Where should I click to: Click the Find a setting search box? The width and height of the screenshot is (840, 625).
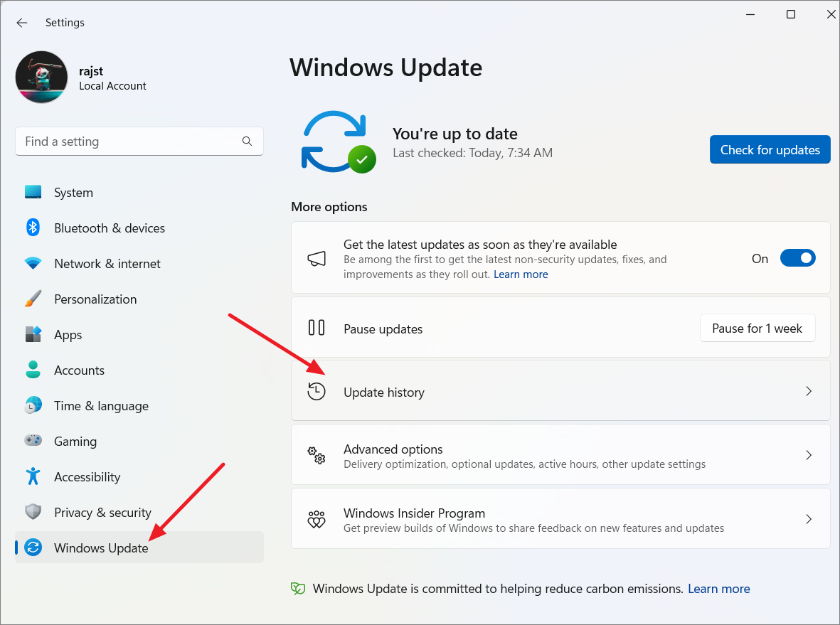[x=139, y=141]
